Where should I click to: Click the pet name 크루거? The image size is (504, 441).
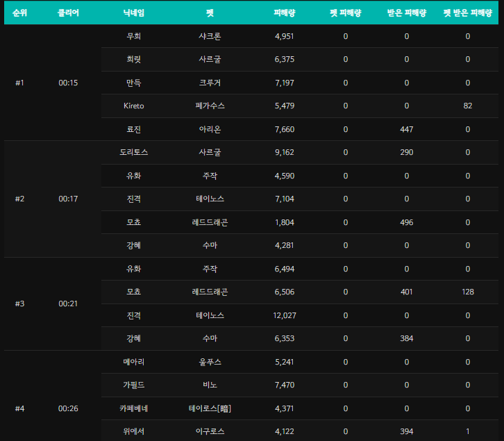(x=210, y=83)
